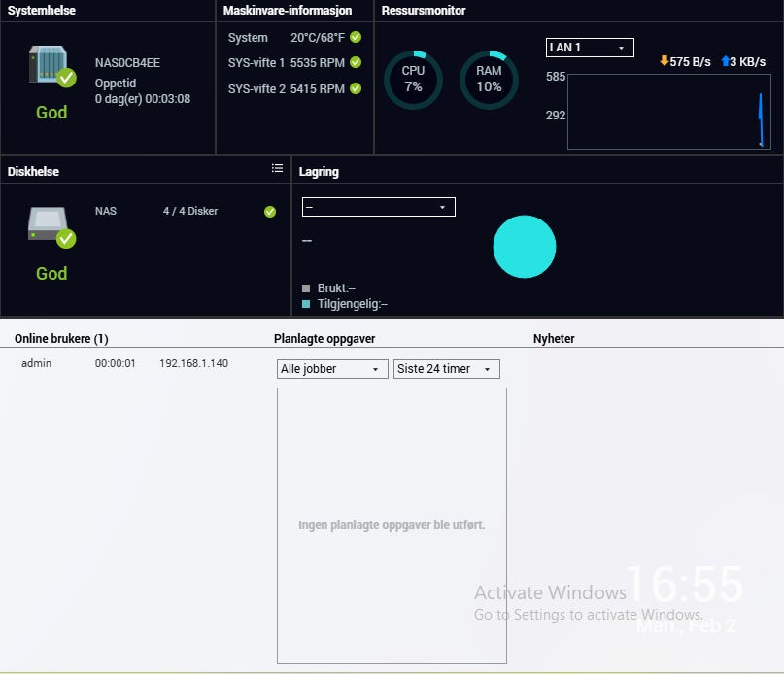Click the Diskhelse panel title
The height and width of the screenshot is (674, 784).
(33, 172)
